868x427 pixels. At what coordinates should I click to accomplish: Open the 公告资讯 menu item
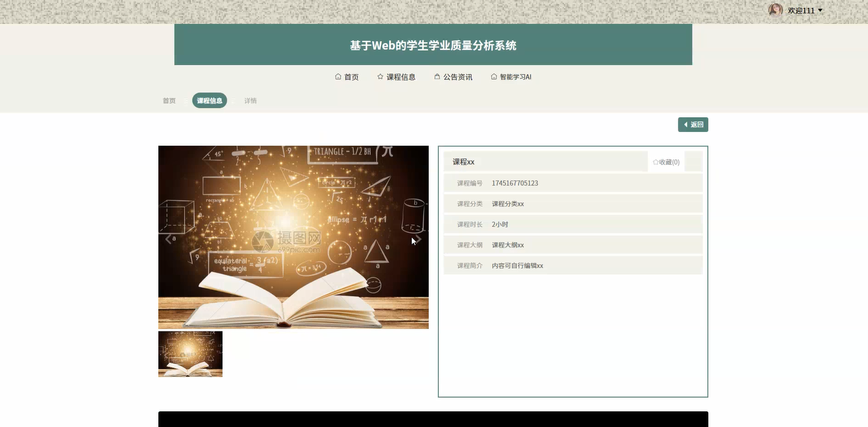(x=457, y=76)
